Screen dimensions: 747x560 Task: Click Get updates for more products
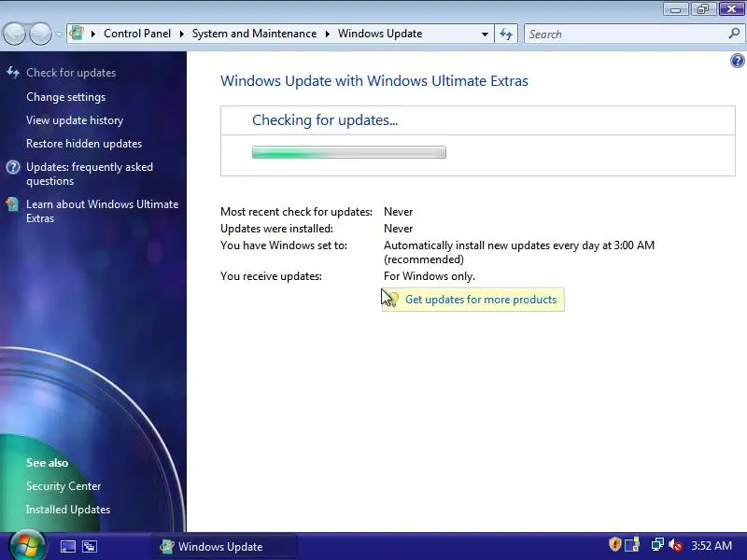click(481, 300)
